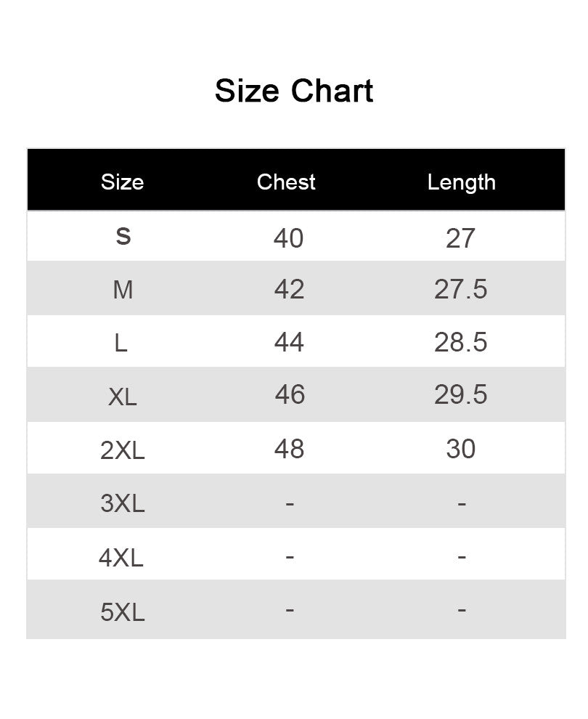Click the 2XL size row label
The width and height of the screenshot is (588, 719).
[x=123, y=450]
